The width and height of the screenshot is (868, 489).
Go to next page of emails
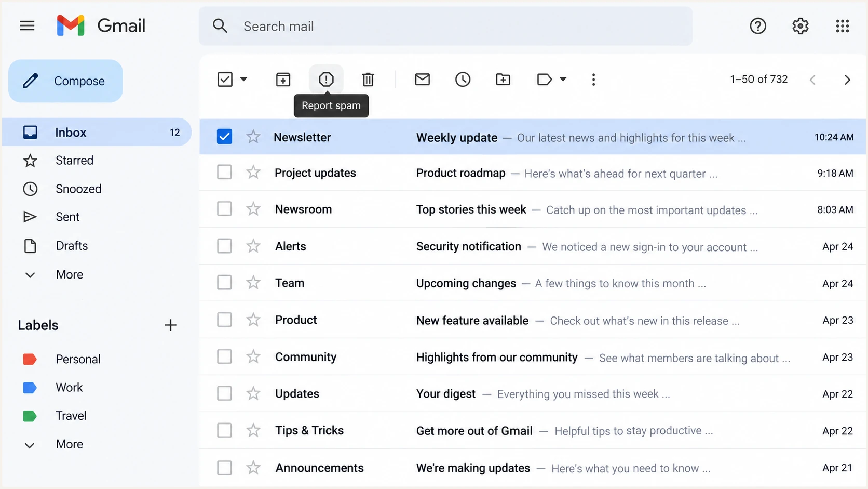(847, 80)
